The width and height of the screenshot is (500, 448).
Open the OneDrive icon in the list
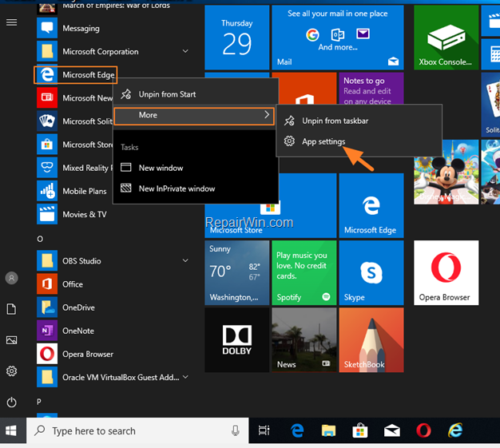(x=47, y=307)
